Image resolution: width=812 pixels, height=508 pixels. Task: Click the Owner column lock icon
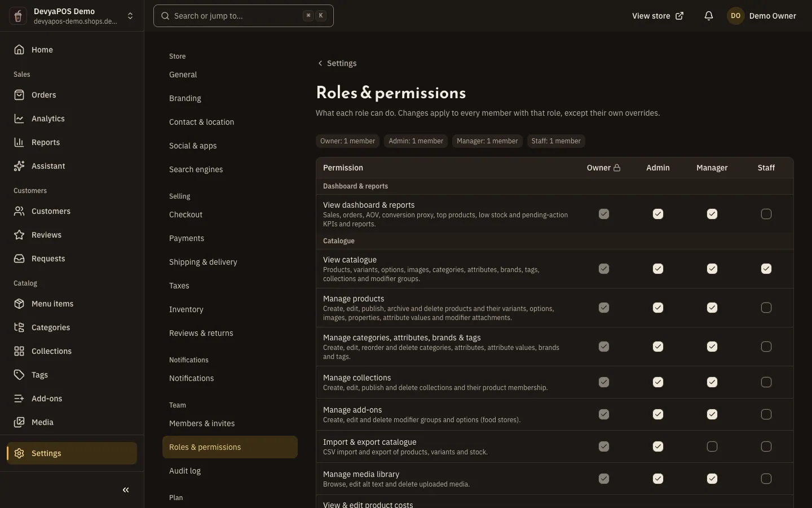(x=617, y=168)
